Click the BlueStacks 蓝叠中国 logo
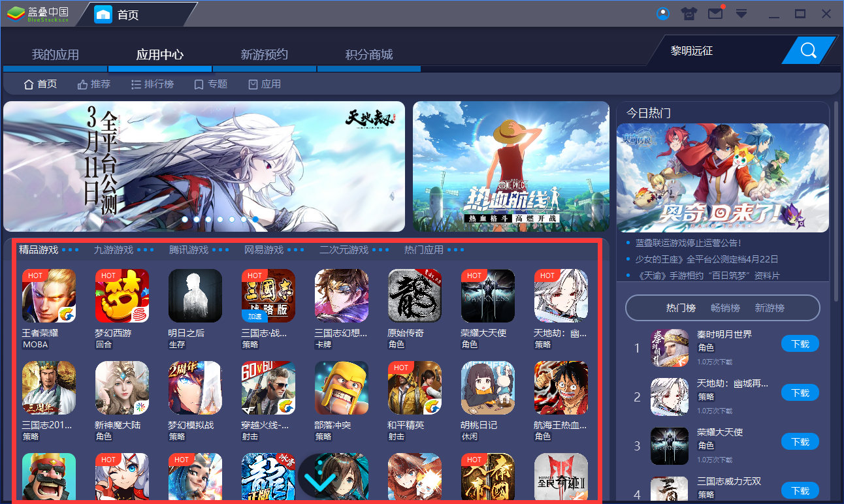Viewport: 844px width, 504px height. click(38, 13)
